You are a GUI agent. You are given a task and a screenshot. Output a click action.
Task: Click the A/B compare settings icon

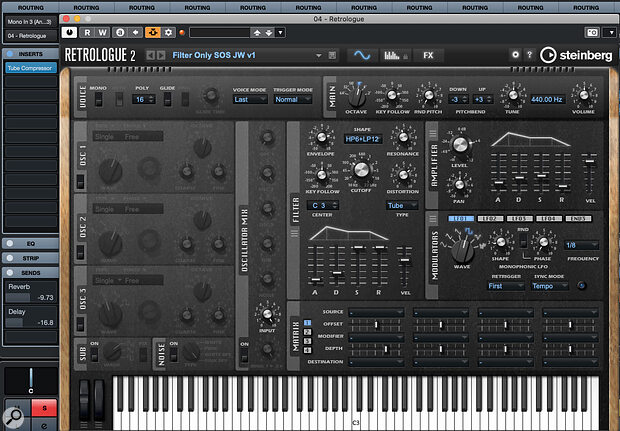point(120,32)
